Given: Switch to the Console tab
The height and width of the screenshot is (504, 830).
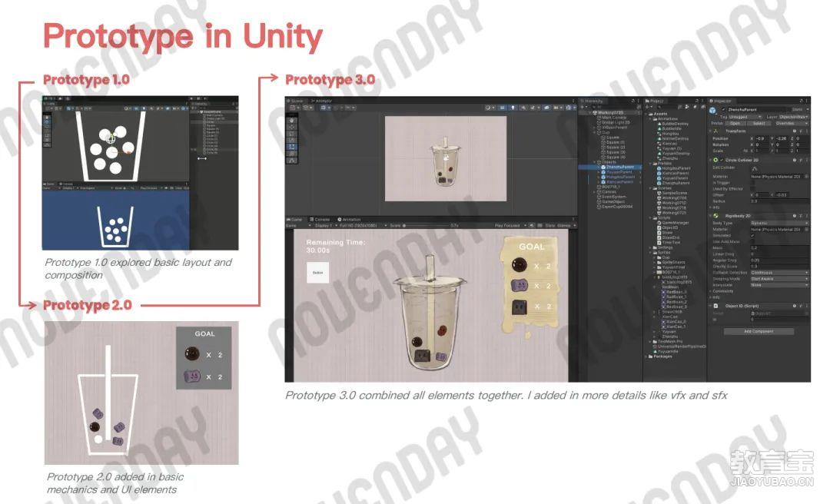Looking at the screenshot, I should [320, 219].
